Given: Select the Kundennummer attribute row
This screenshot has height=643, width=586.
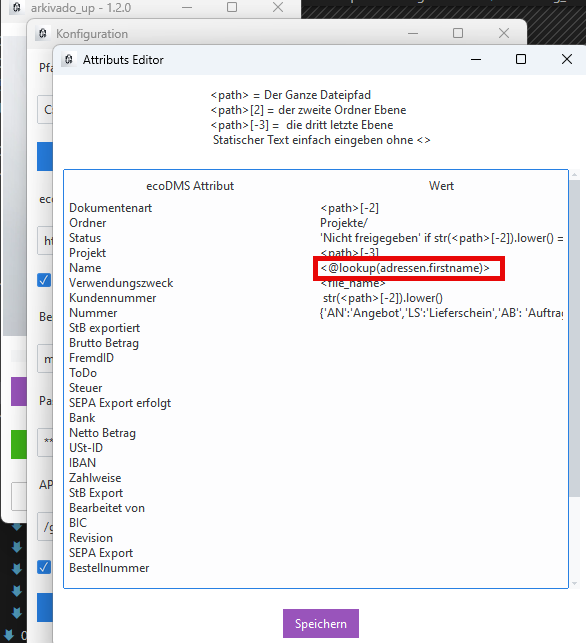Looking at the screenshot, I should pyautogui.click(x=316, y=298).
